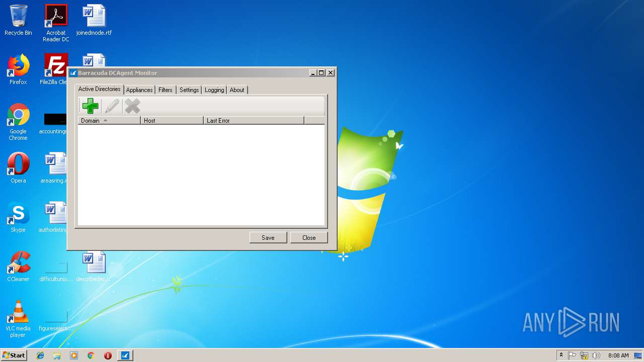This screenshot has width=644, height=362.
Task: Minimize the Barracuda DCAgent Monitor window
Action: (313, 73)
